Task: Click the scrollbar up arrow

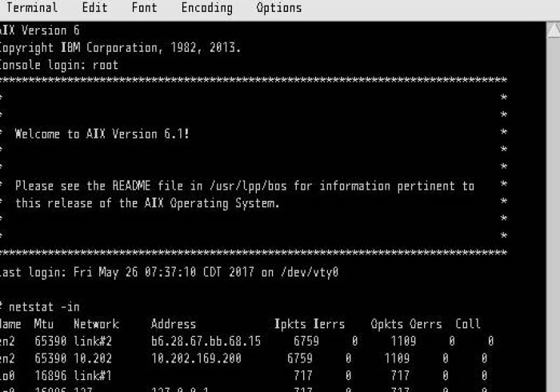Action: [x=554, y=30]
